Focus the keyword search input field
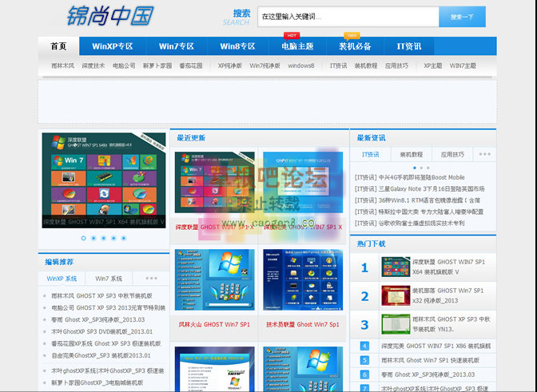The width and height of the screenshot is (537, 392). [348, 17]
